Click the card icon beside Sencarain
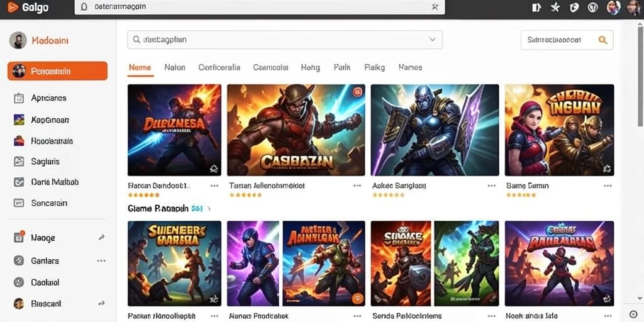The height and width of the screenshot is (322, 644). pyautogui.click(x=19, y=203)
